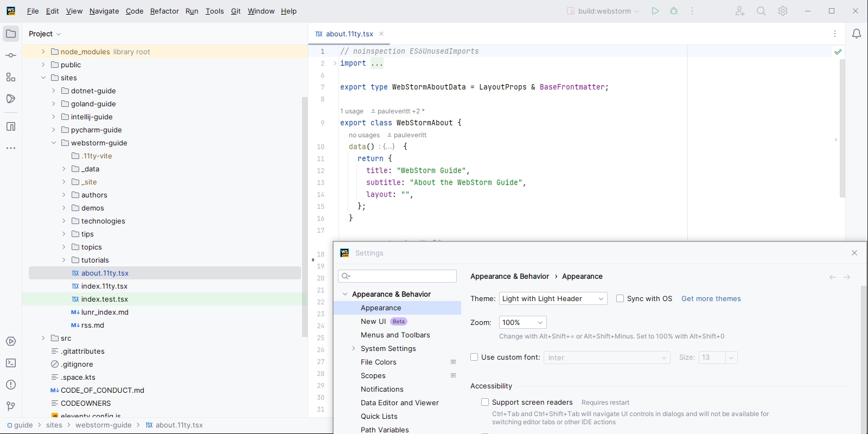Open Code With Me icon

click(740, 11)
